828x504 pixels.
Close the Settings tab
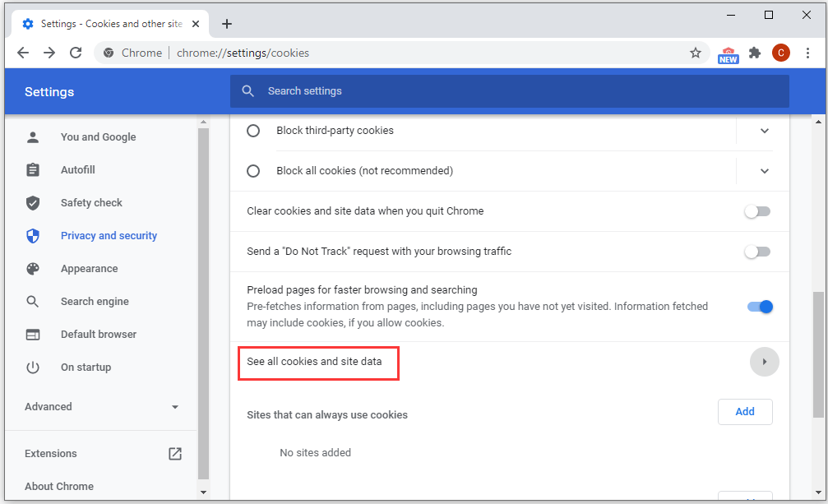click(196, 24)
